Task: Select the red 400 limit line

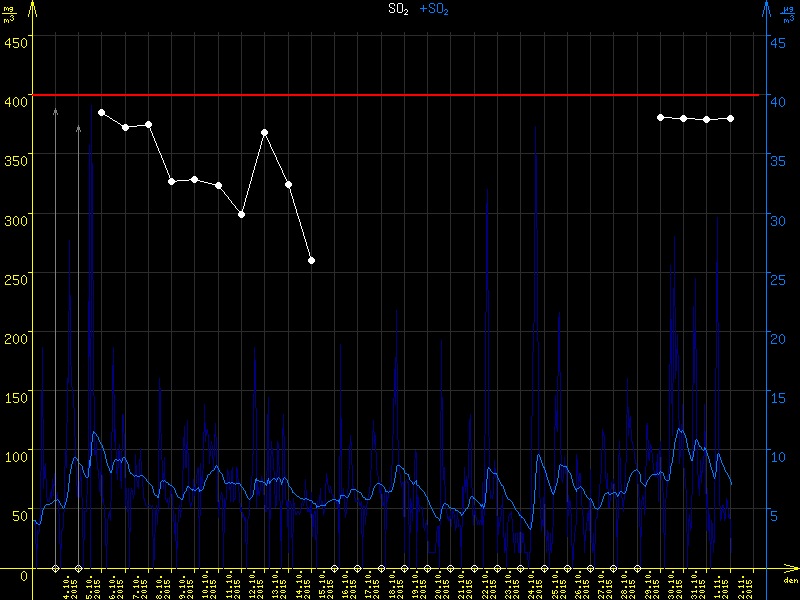Action: click(400, 95)
